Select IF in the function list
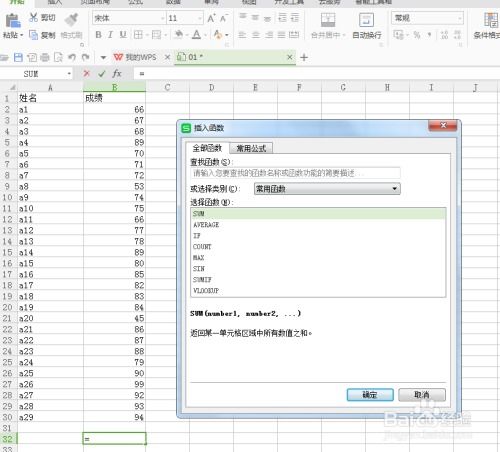 pos(318,236)
